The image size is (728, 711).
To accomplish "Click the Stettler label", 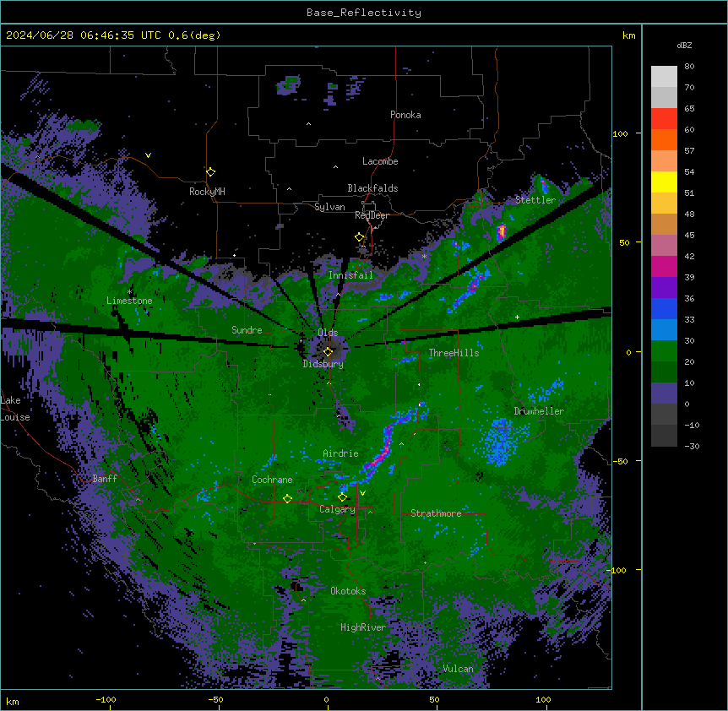I will pos(535,200).
